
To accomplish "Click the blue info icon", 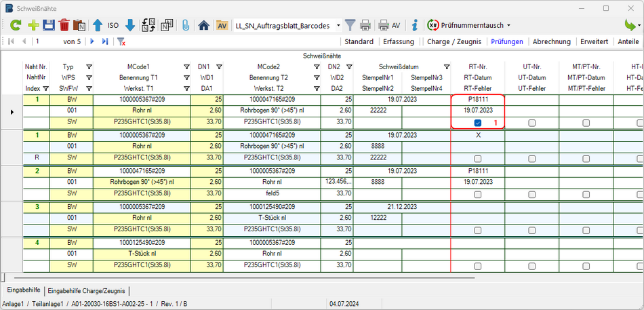I will 415,25.
